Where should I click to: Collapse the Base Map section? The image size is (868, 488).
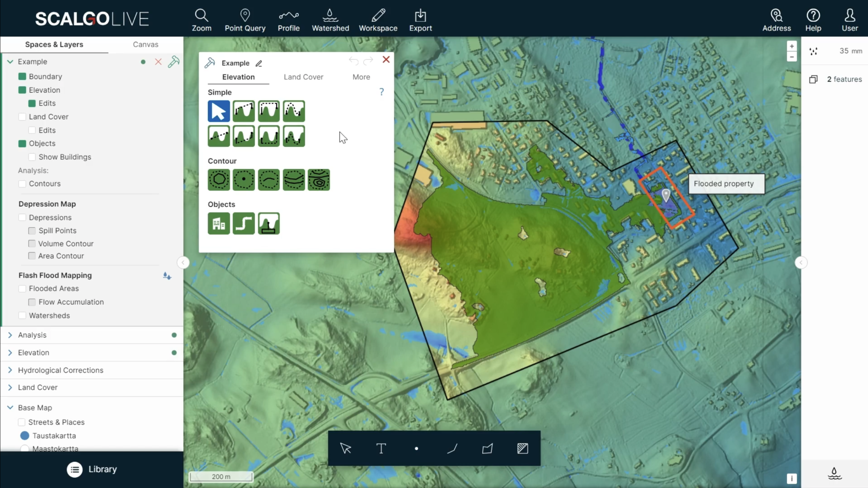tap(10, 407)
